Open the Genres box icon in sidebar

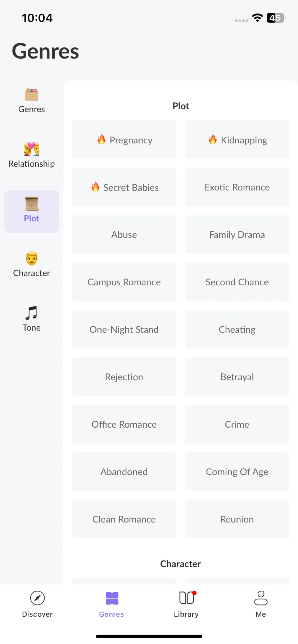click(x=32, y=95)
